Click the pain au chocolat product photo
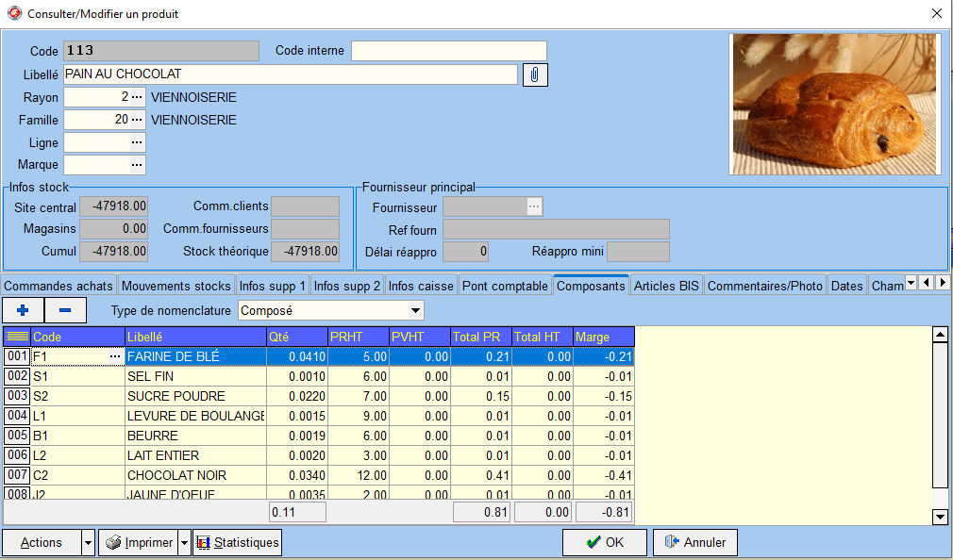The height and width of the screenshot is (560, 953). click(835, 104)
